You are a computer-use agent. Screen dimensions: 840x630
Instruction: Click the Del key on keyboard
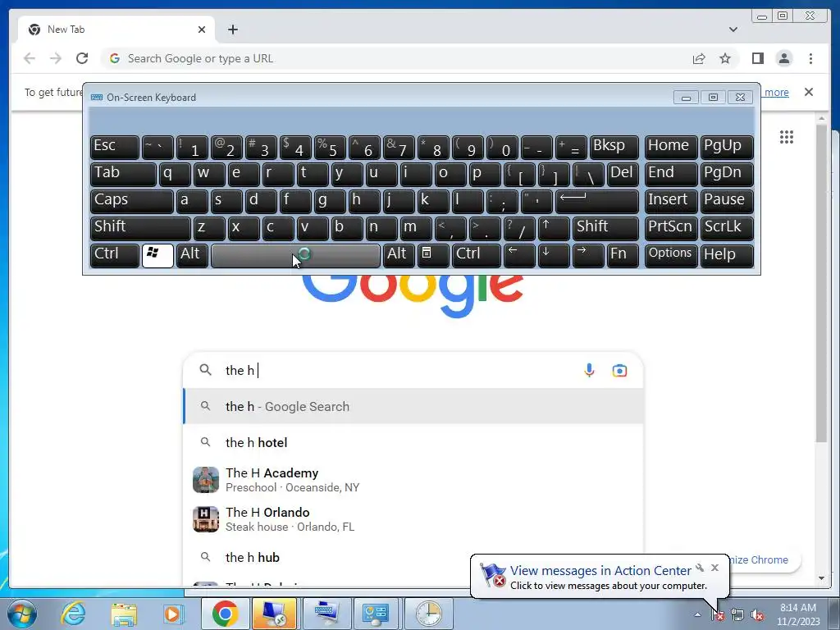point(623,174)
